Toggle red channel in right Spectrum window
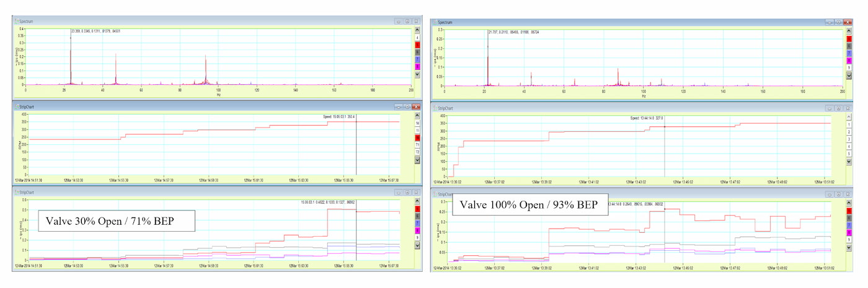 tap(849, 38)
